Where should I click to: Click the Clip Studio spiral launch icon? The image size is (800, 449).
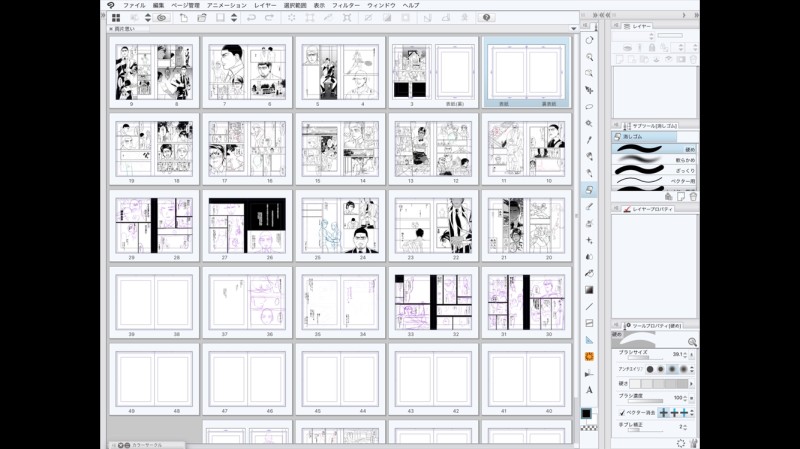coord(162,17)
